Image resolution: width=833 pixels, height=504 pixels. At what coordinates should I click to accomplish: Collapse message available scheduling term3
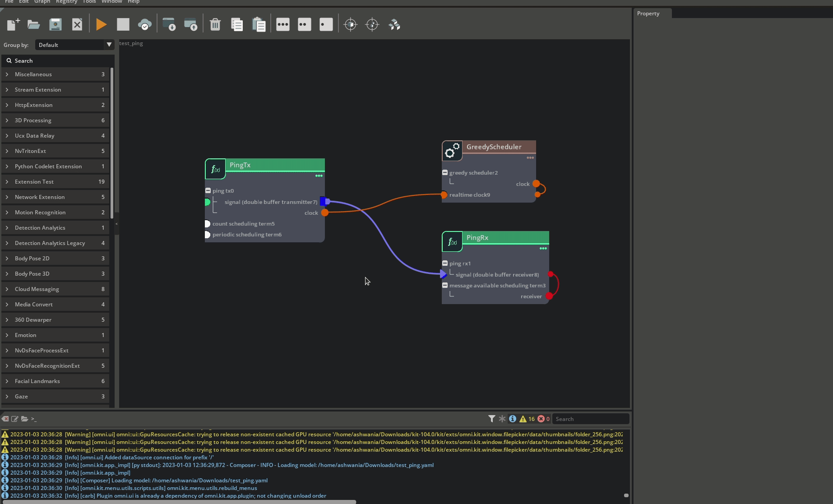tap(445, 285)
